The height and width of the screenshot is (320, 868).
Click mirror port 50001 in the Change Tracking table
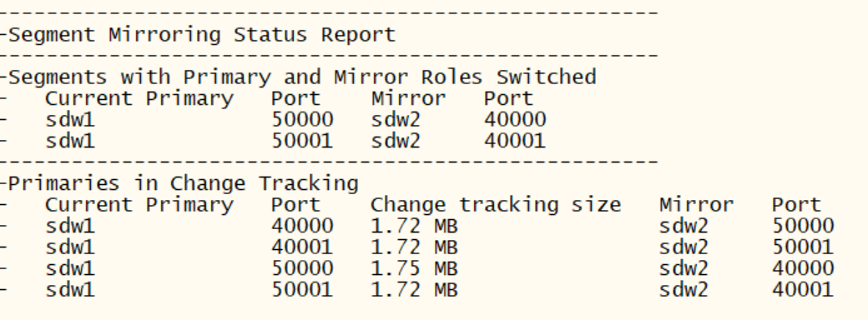click(x=803, y=247)
